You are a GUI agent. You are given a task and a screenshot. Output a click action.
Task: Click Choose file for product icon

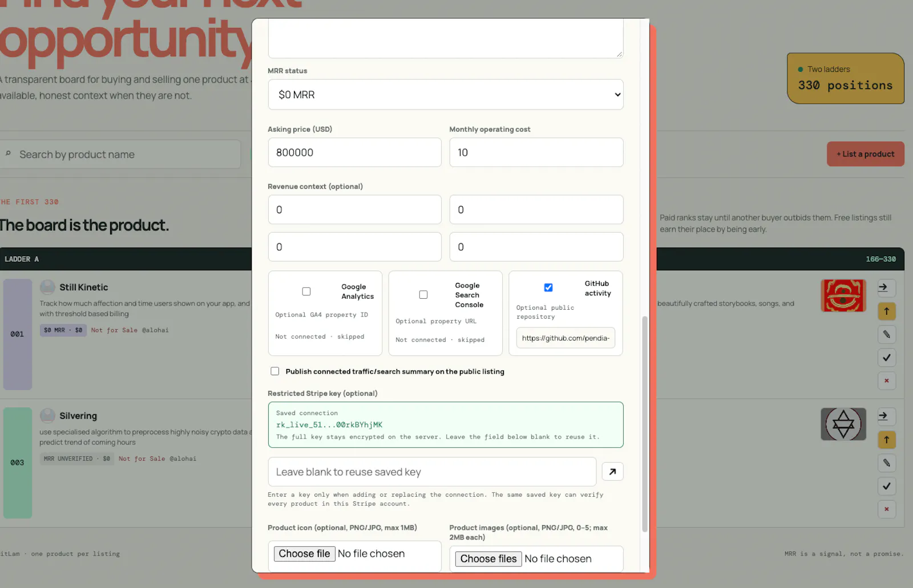click(305, 554)
